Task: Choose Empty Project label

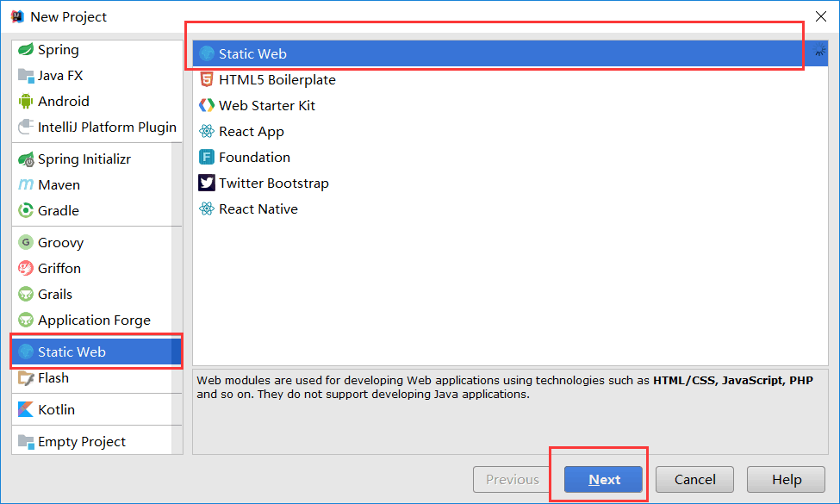Action: click(82, 442)
